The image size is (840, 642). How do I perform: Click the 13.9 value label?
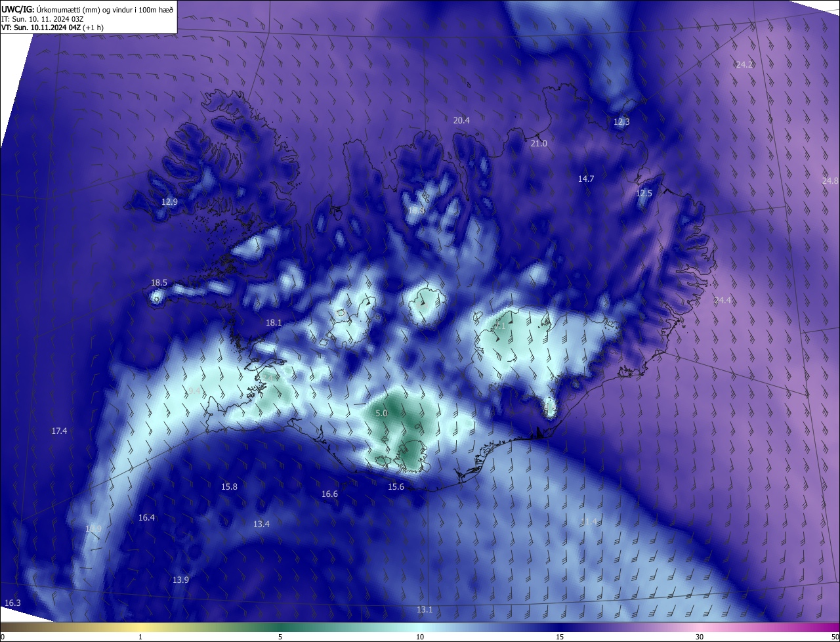coord(180,580)
